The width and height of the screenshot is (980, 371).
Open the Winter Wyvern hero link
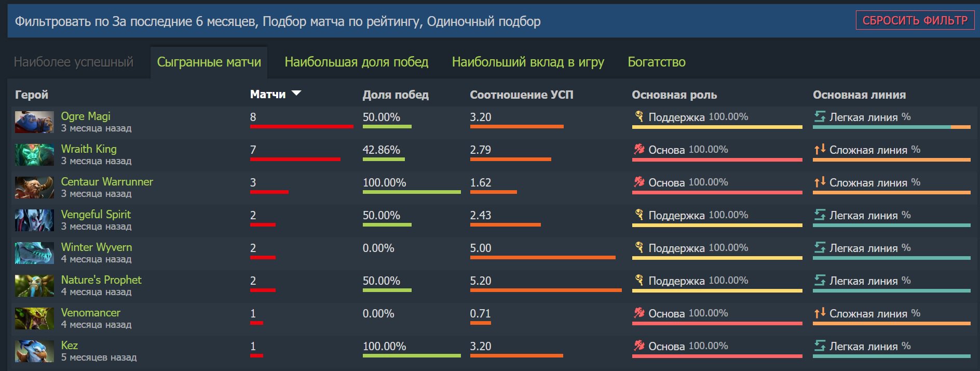(97, 247)
